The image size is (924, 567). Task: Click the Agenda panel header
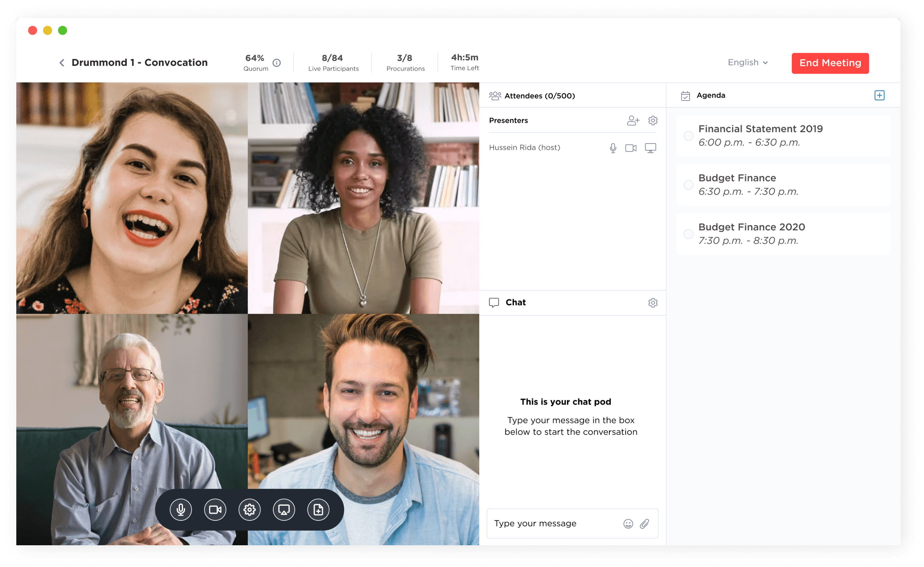(x=710, y=95)
